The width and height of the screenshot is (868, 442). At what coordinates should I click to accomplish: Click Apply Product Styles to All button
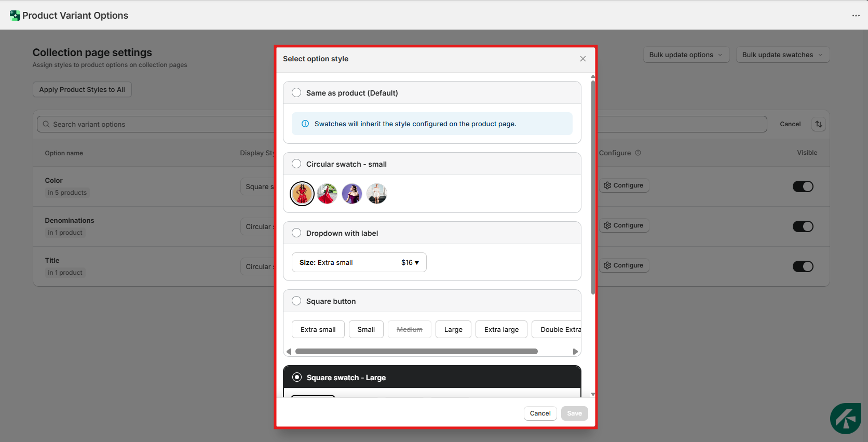[x=82, y=89]
